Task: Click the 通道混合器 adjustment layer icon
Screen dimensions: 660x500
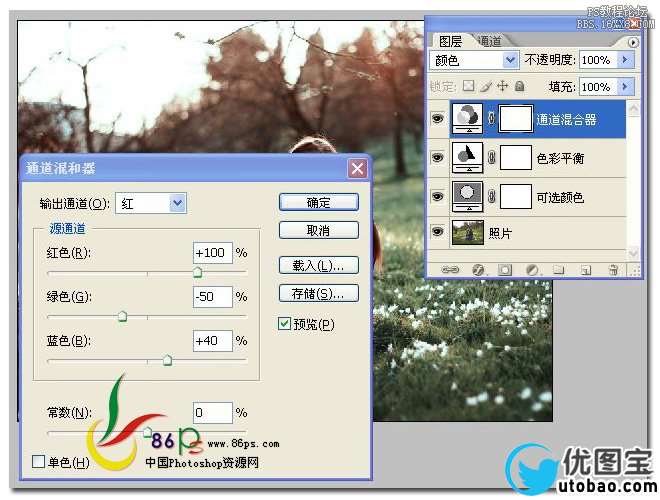Action: 467,118
